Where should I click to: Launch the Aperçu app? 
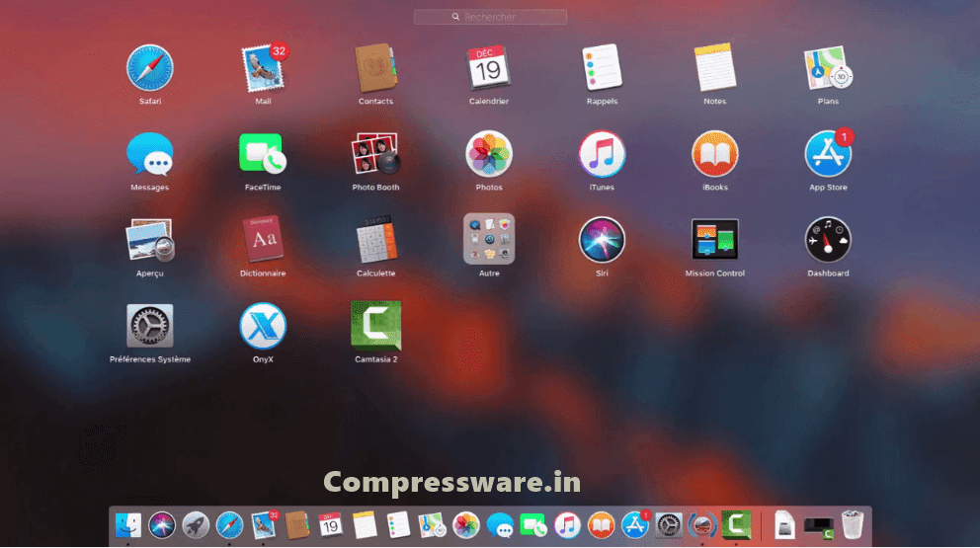pyautogui.click(x=150, y=240)
